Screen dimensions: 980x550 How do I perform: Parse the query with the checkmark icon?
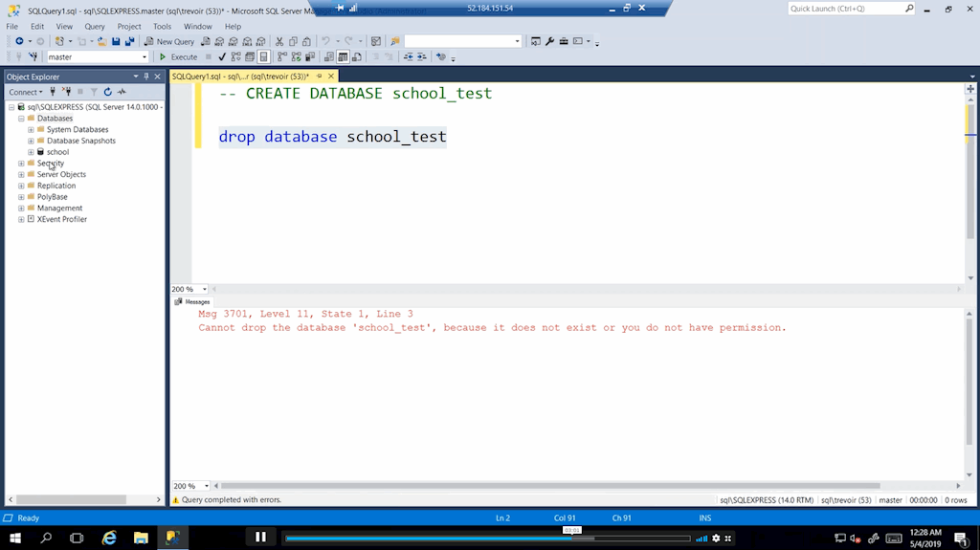tap(222, 56)
